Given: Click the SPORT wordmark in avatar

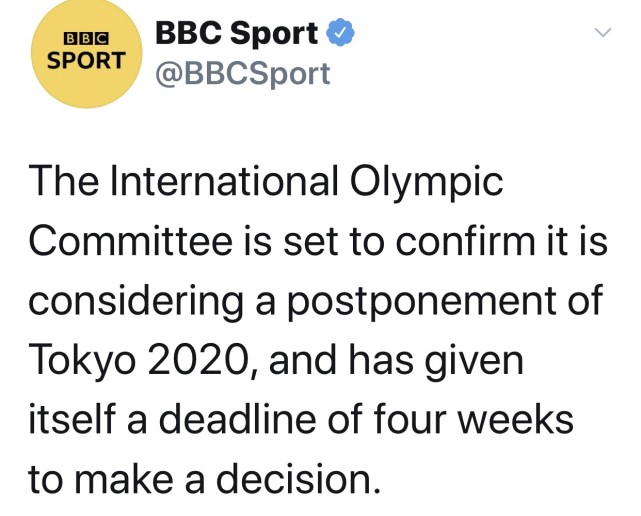Looking at the screenshot, I should pyautogui.click(x=84, y=60).
